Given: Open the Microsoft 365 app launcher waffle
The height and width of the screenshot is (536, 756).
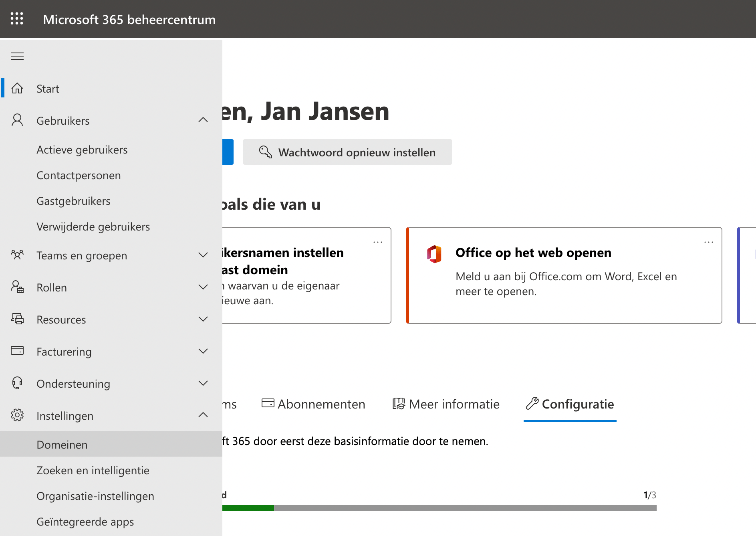Looking at the screenshot, I should click(17, 19).
